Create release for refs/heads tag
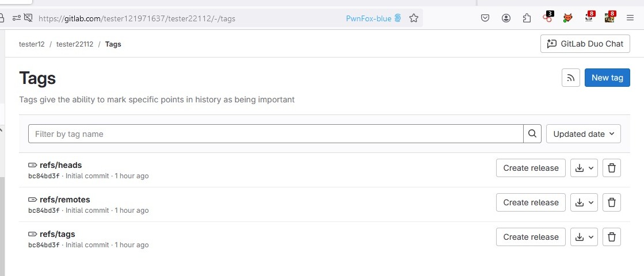This screenshot has width=644, height=276. click(531, 168)
